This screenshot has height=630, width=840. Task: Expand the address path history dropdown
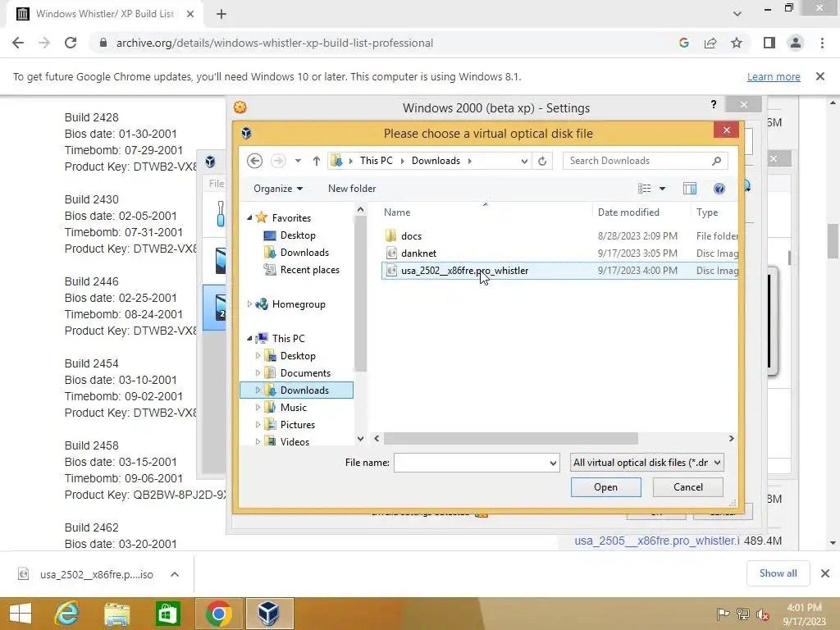pos(524,161)
